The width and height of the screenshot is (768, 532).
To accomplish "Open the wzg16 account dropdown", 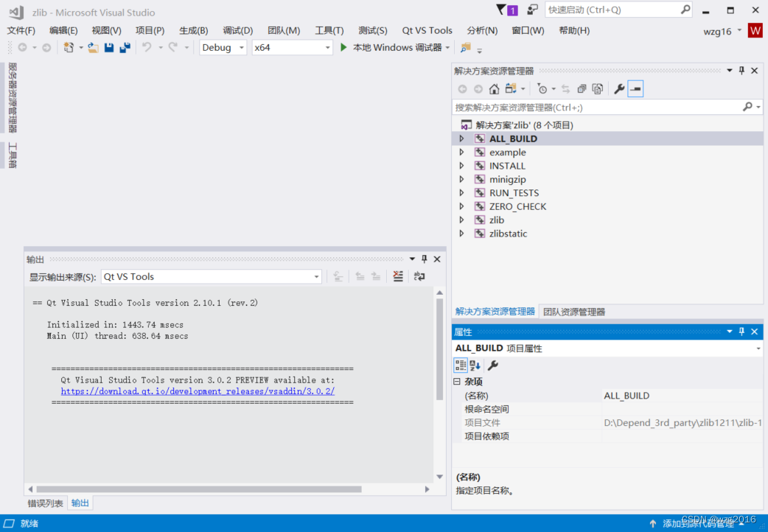I will [739, 31].
